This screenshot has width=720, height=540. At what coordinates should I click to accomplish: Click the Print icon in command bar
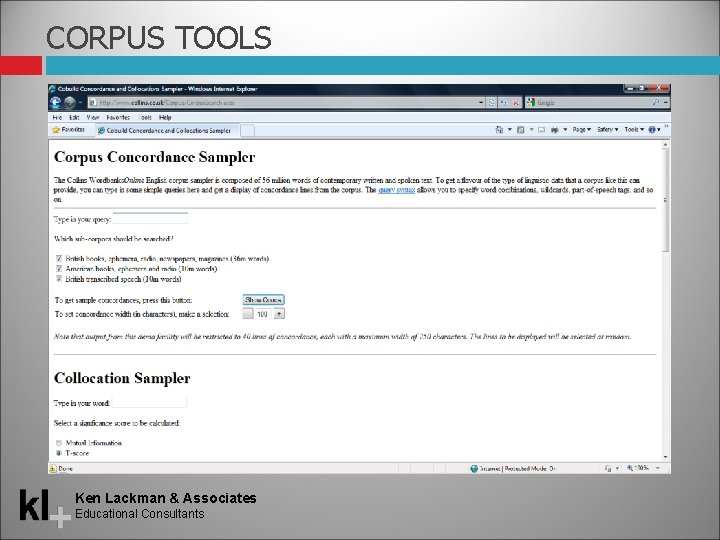coord(555,130)
